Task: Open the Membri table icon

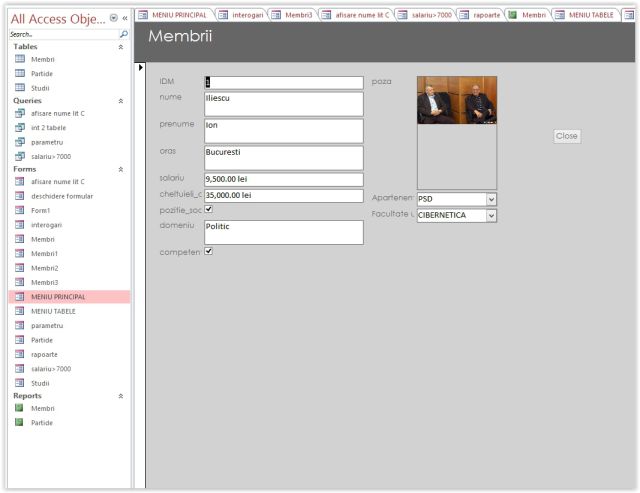Action: coord(20,59)
